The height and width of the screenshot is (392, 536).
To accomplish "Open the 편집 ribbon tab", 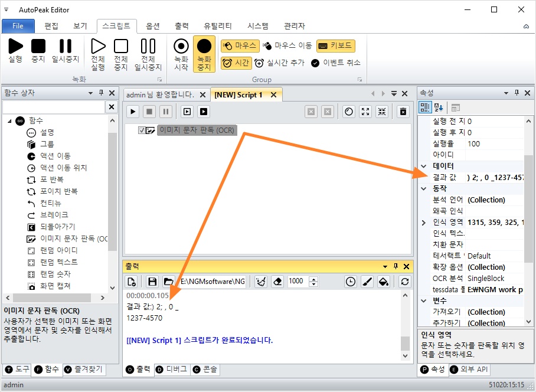I will click(51, 26).
